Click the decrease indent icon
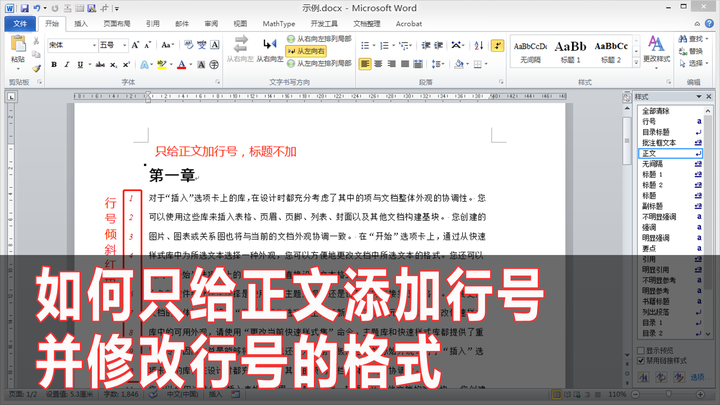This screenshot has height=405, width=720. click(x=426, y=45)
